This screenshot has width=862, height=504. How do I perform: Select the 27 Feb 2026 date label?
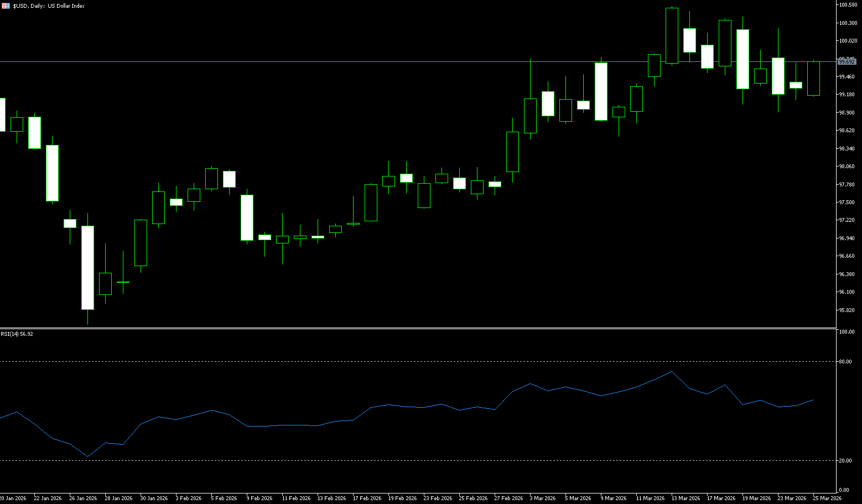[508, 498]
